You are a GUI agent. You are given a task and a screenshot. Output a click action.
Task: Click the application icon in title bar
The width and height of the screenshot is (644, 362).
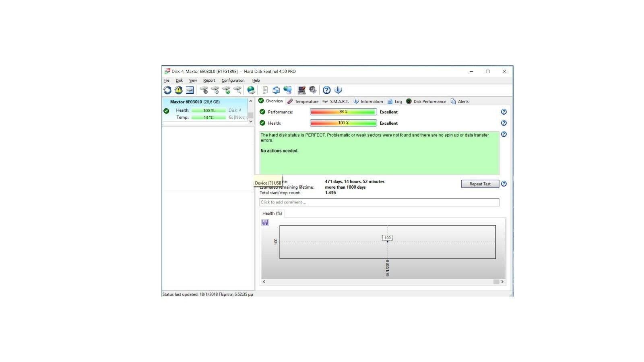point(167,71)
